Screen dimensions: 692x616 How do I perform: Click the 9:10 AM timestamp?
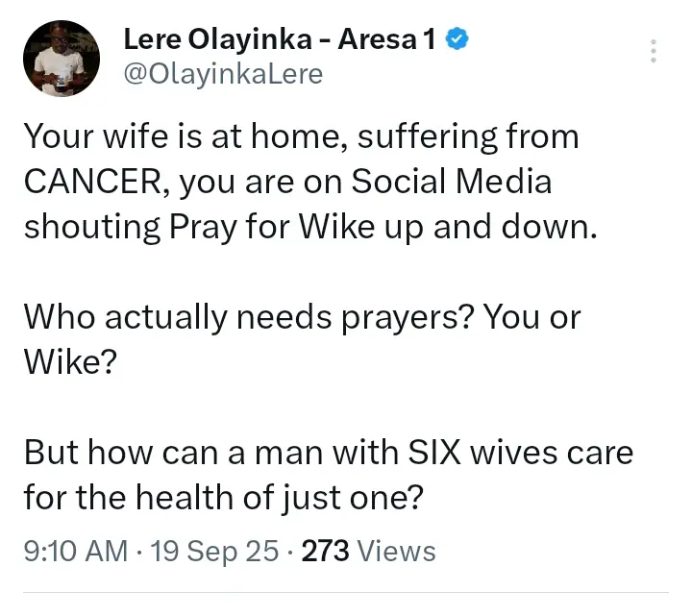76,551
